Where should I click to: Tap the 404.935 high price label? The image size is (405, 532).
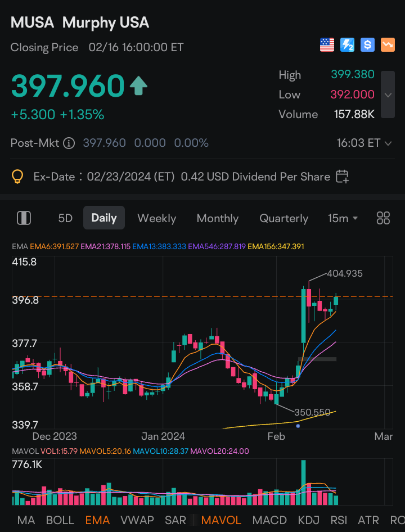[345, 273]
